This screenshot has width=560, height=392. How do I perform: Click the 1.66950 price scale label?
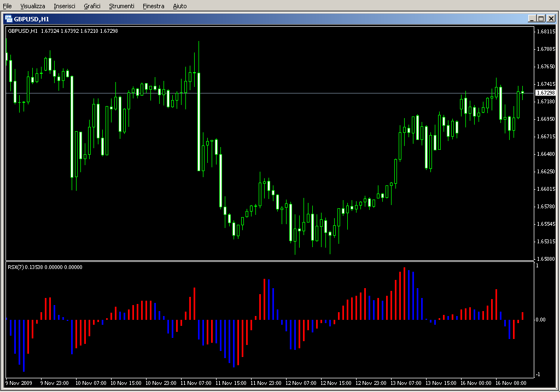[x=546, y=119]
